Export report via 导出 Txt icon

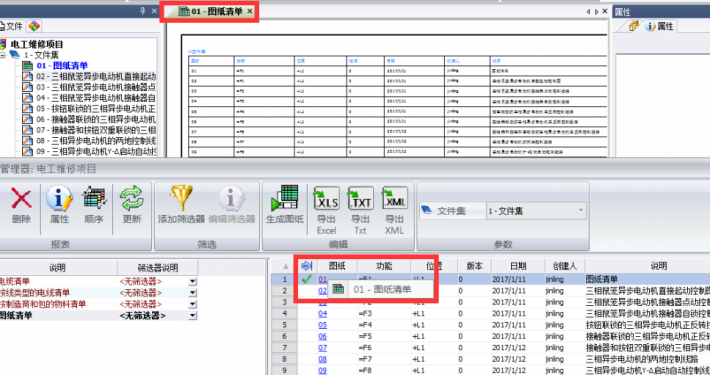[360, 198]
